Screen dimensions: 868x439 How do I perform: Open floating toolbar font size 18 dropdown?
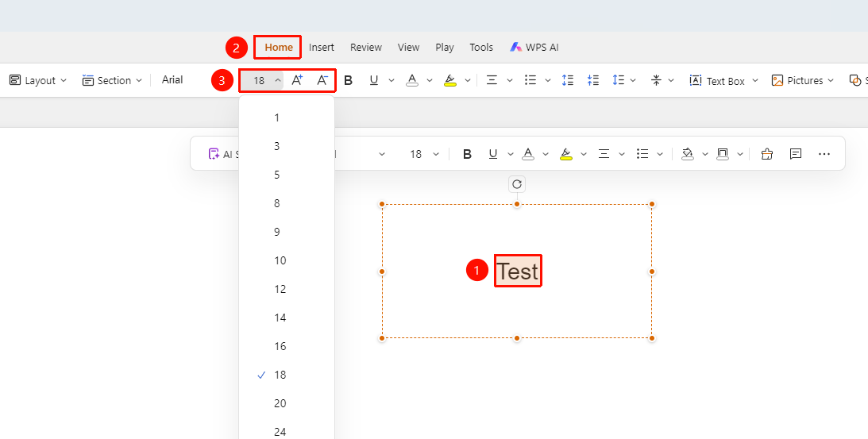click(x=436, y=155)
